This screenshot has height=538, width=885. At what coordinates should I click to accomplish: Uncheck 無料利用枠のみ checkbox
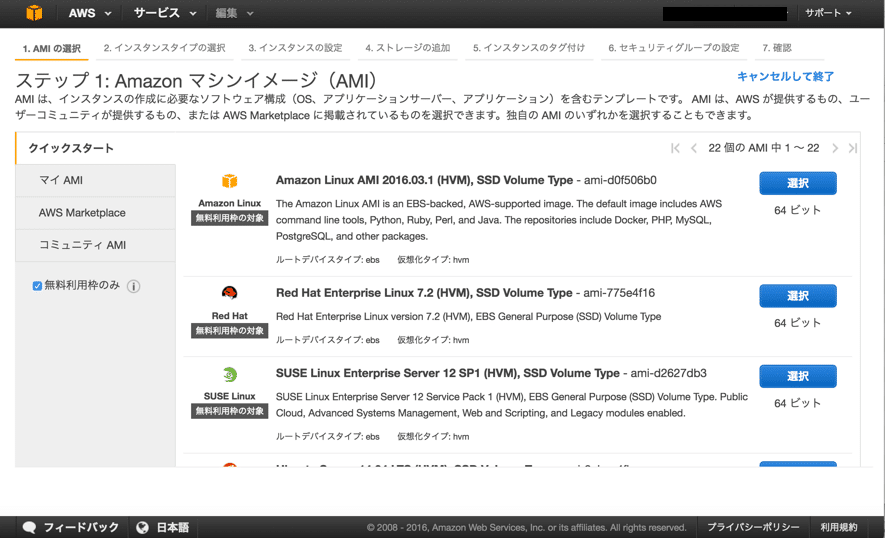pos(37,286)
